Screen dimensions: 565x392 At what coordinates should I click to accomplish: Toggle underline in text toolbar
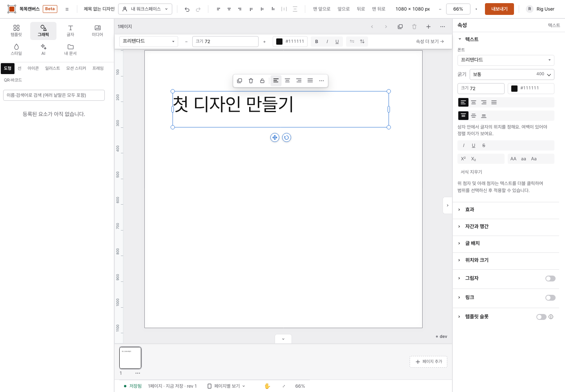pos(337,42)
